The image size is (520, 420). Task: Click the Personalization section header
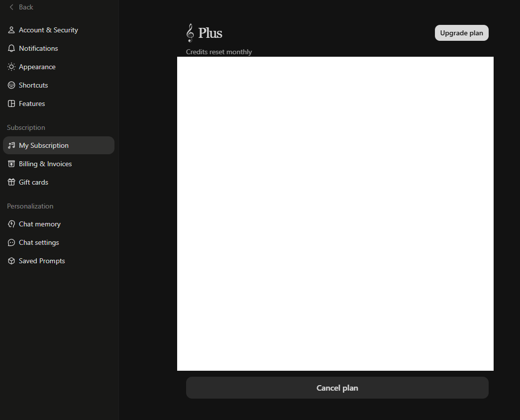30,206
